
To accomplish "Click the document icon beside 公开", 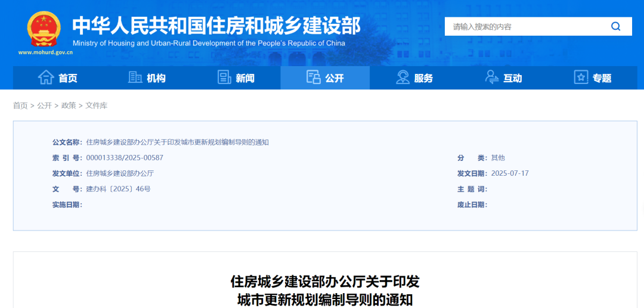I will tap(314, 77).
